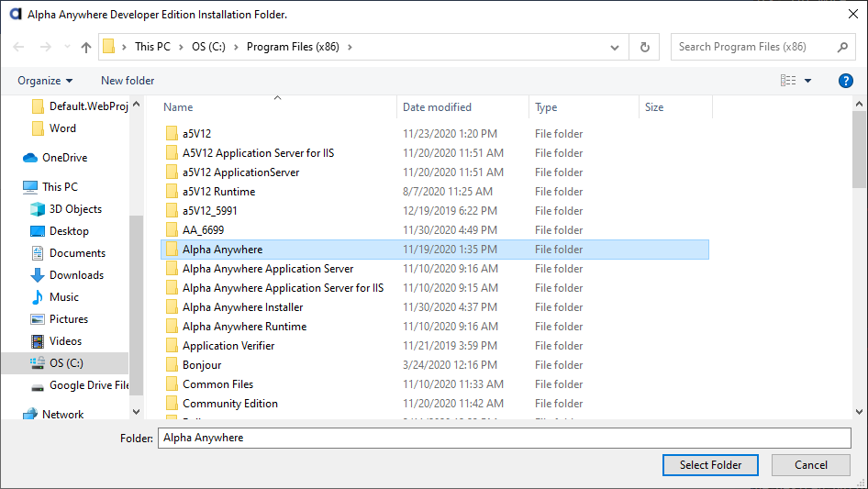Open the Organize dropdown menu
The image size is (868, 489).
(x=45, y=81)
